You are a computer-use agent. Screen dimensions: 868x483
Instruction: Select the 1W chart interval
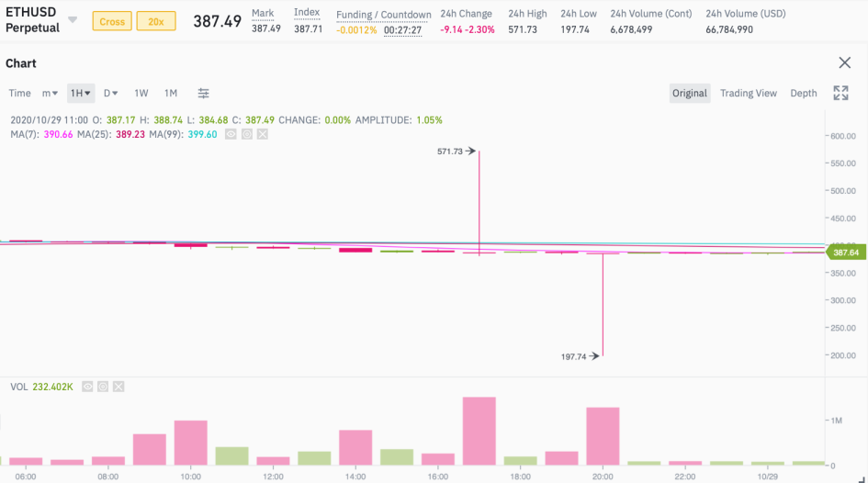(x=141, y=93)
